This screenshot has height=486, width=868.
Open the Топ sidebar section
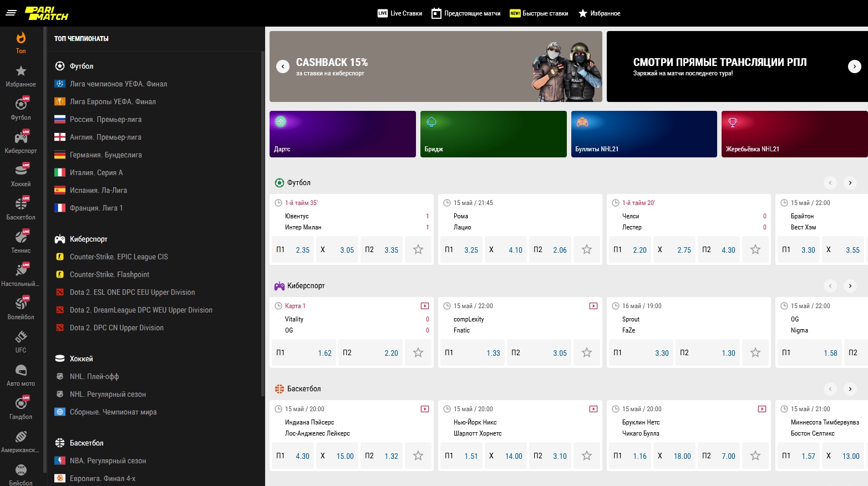[21, 43]
